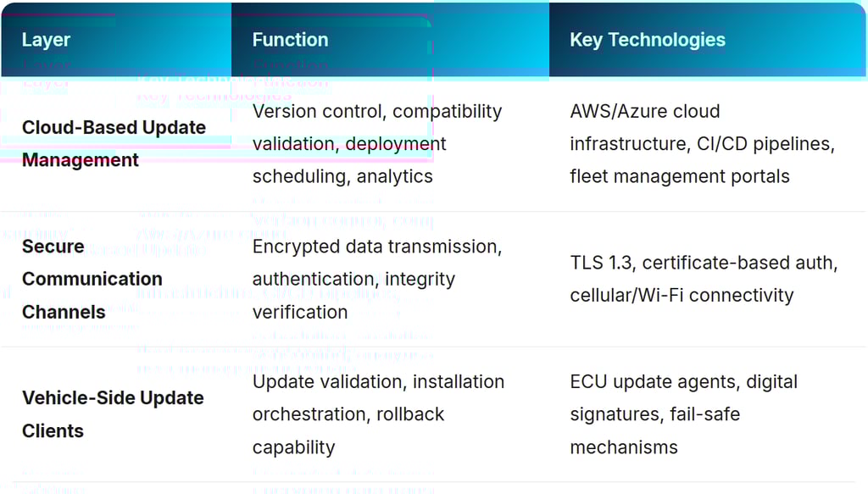Click the "Encrypted data transmission" text

pos(375,247)
